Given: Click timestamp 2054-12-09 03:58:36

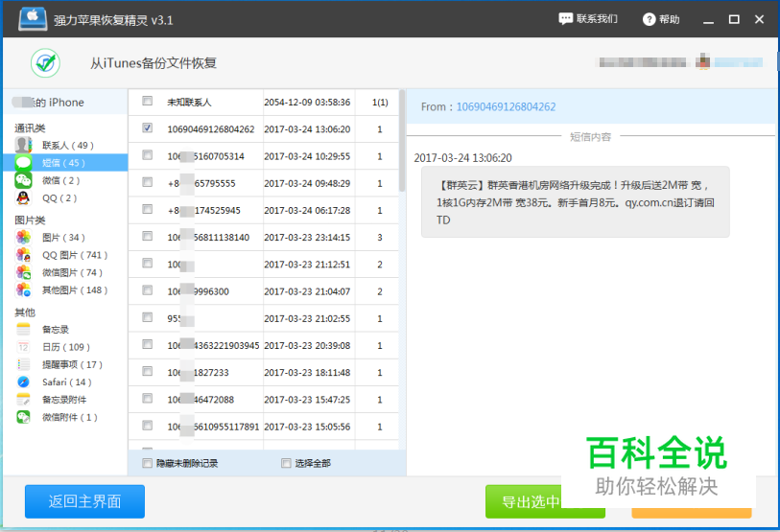Looking at the screenshot, I should pyautogui.click(x=307, y=103).
